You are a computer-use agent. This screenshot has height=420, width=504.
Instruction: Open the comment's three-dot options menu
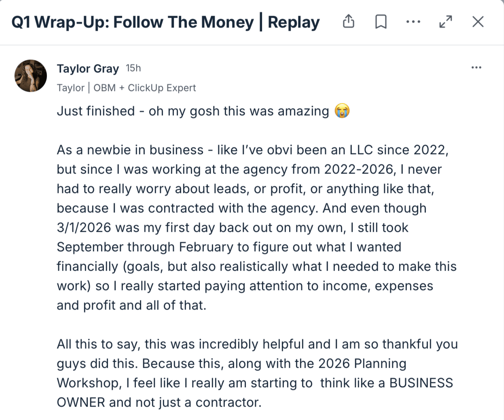[x=476, y=68]
